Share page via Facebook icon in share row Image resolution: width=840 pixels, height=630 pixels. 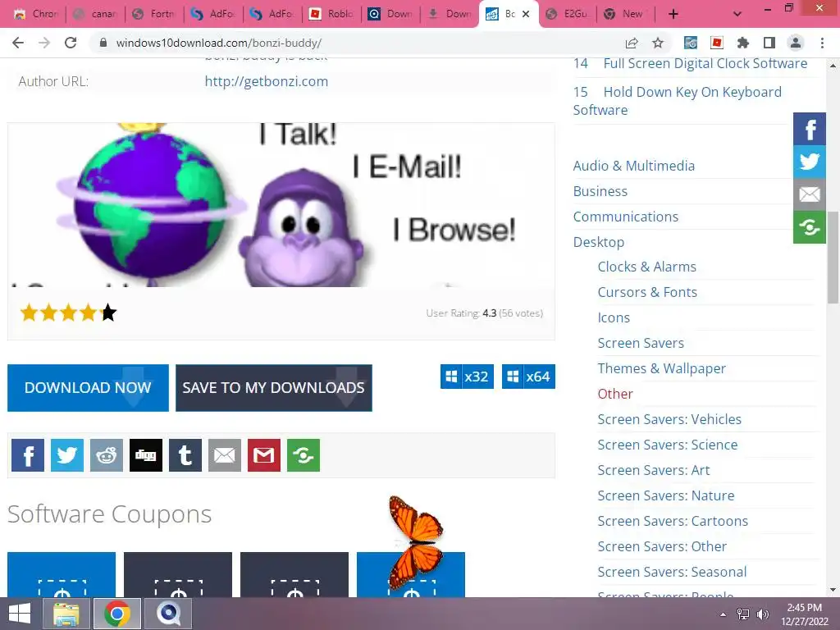coord(27,455)
